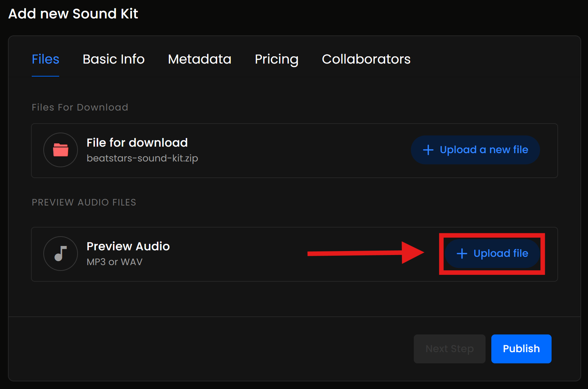The width and height of the screenshot is (588, 389).
Task: Click the grayed-out Next Step button
Action: coord(449,349)
